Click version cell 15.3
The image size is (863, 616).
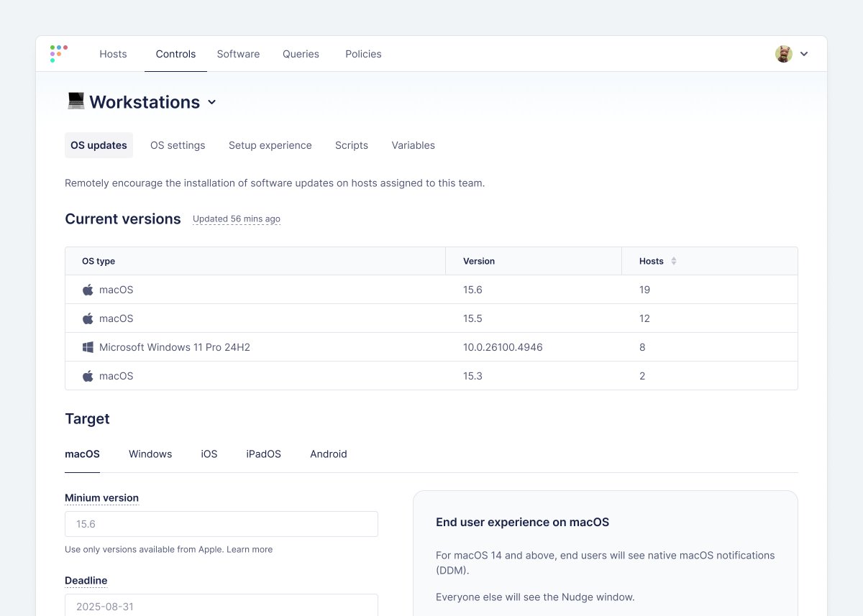pyautogui.click(x=472, y=376)
